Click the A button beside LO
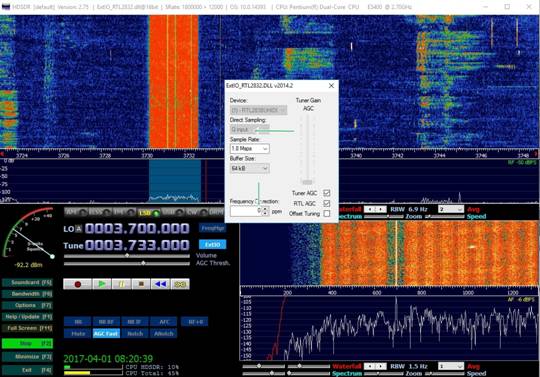540x377 pixels. (79, 229)
